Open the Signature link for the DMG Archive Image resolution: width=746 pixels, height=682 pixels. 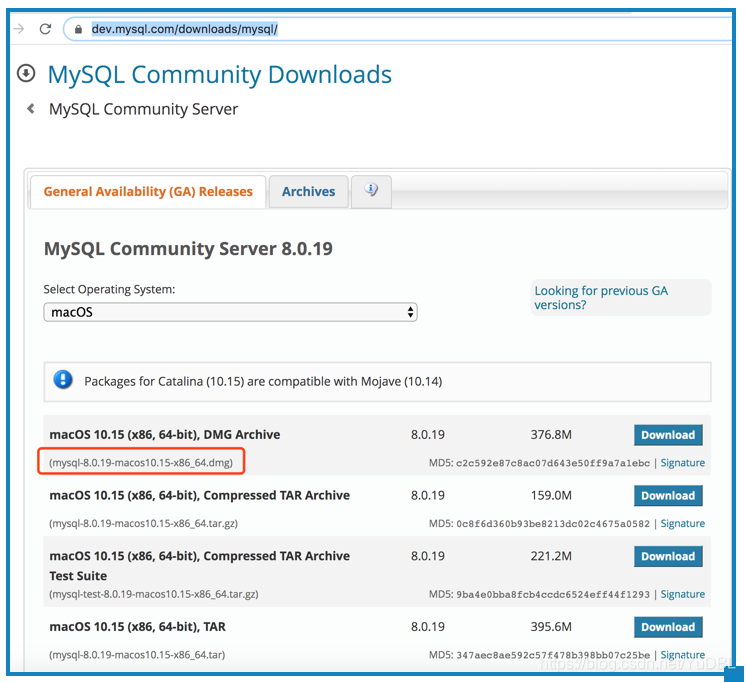pyautogui.click(x=682, y=463)
